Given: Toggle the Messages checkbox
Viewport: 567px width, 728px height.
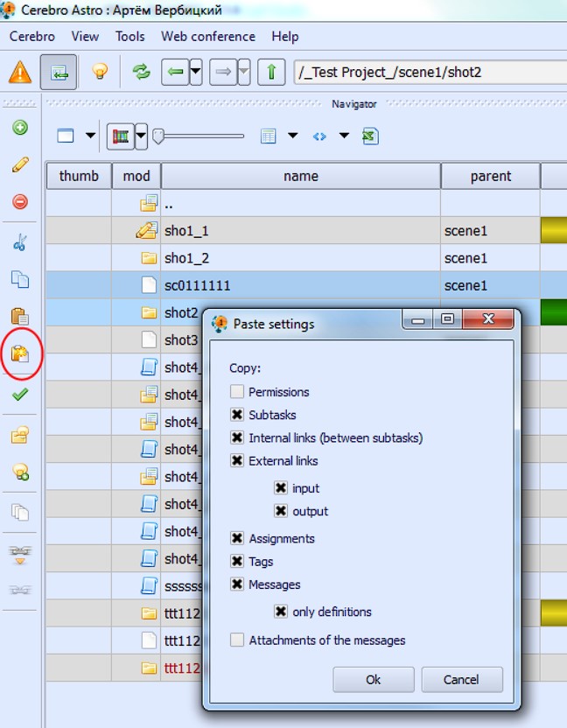Looking at the screenshot, I should pyautogui.click(x=237, y=584).
